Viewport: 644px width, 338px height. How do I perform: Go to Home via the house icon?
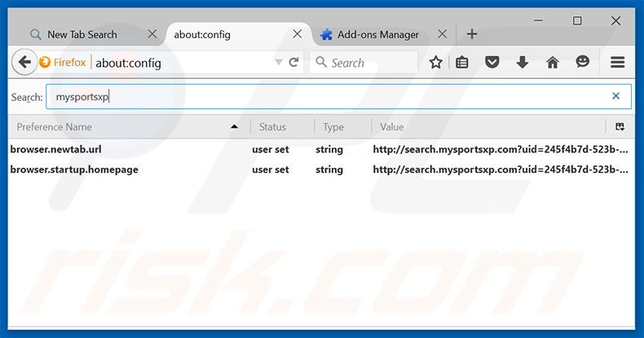pyautogui.click(x=552, y=62)
